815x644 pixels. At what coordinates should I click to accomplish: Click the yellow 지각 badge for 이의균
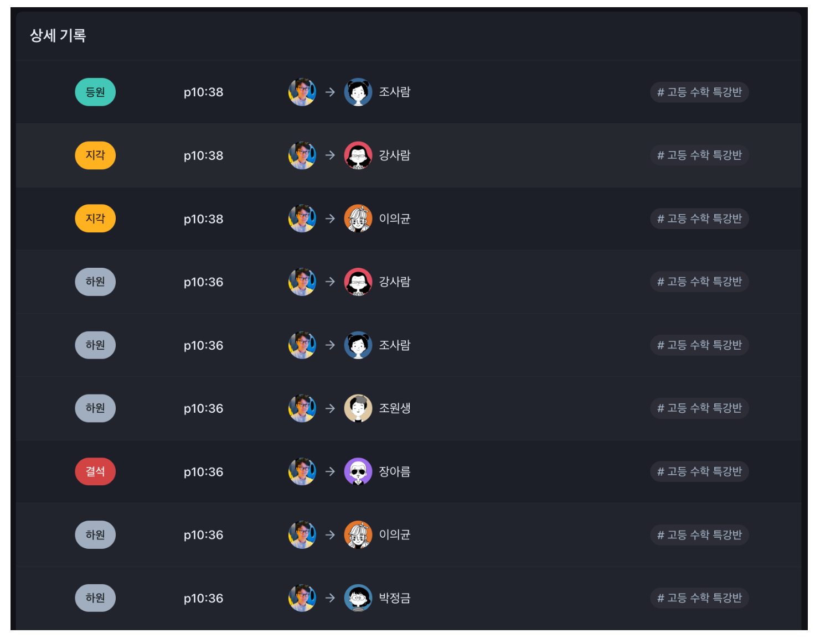point(95,219)
